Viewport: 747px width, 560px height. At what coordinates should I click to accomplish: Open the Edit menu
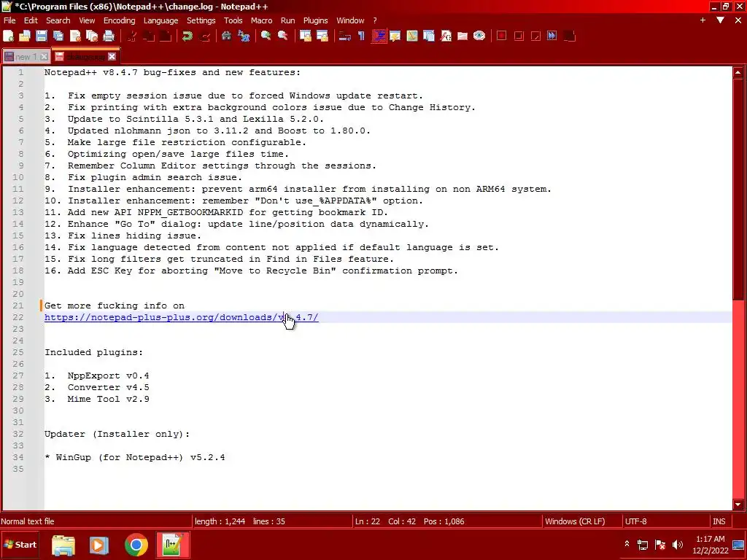(31, 20)
